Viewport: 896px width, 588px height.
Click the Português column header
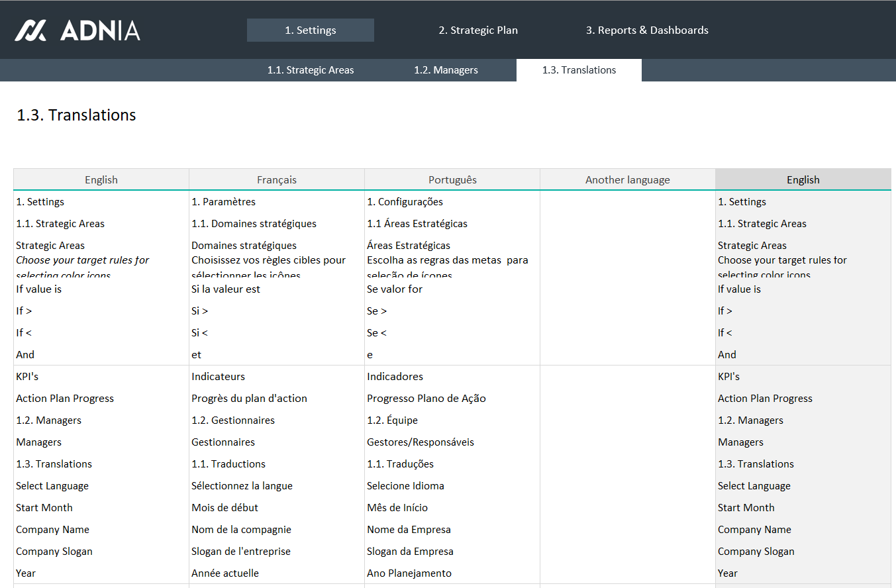(452, 180)
